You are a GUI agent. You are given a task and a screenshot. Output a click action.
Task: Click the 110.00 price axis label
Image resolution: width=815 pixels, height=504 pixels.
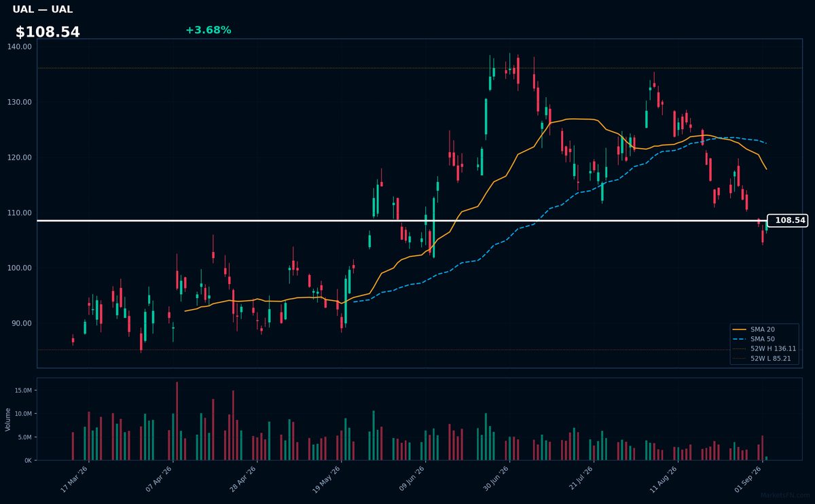click(19, 213)
